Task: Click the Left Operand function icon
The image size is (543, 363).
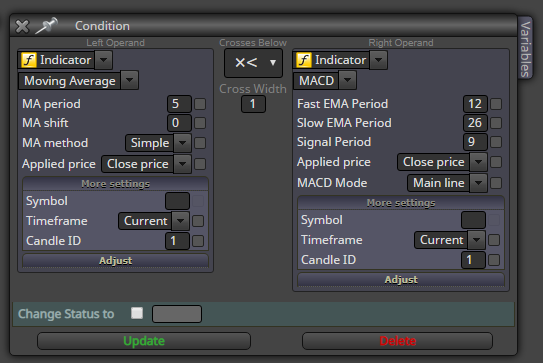Action: coord(29,60)
